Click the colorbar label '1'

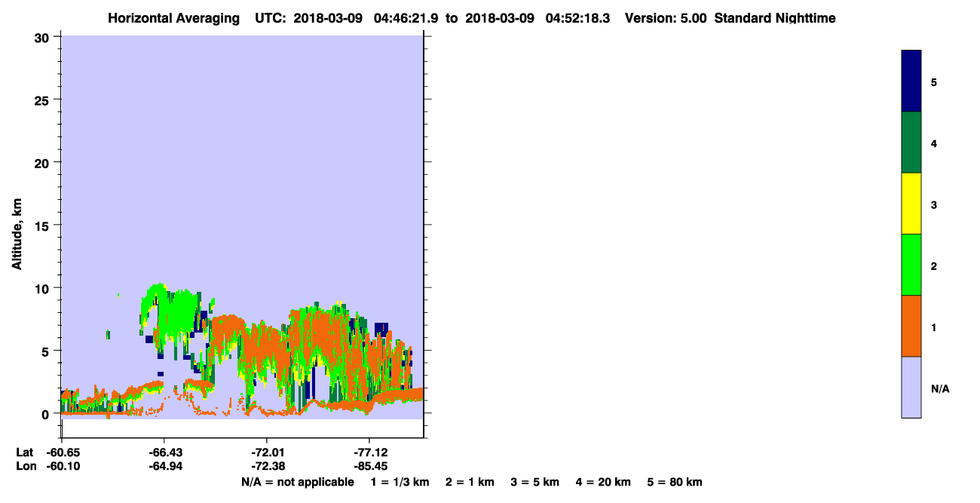[934, 327]
